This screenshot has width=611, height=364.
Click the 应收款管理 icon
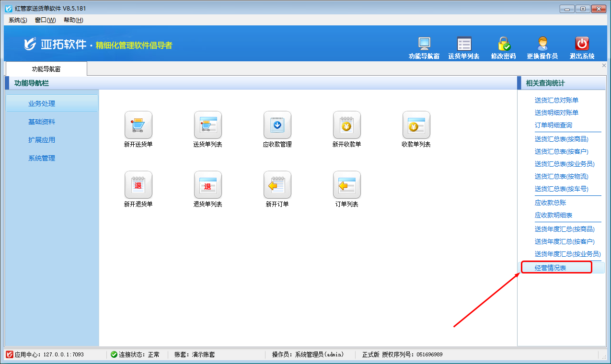pyautogui.click(x=277, y=125)
